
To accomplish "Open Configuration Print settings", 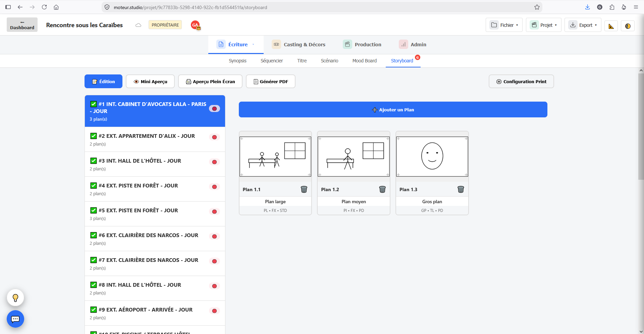I will click(x=521, y=81).
